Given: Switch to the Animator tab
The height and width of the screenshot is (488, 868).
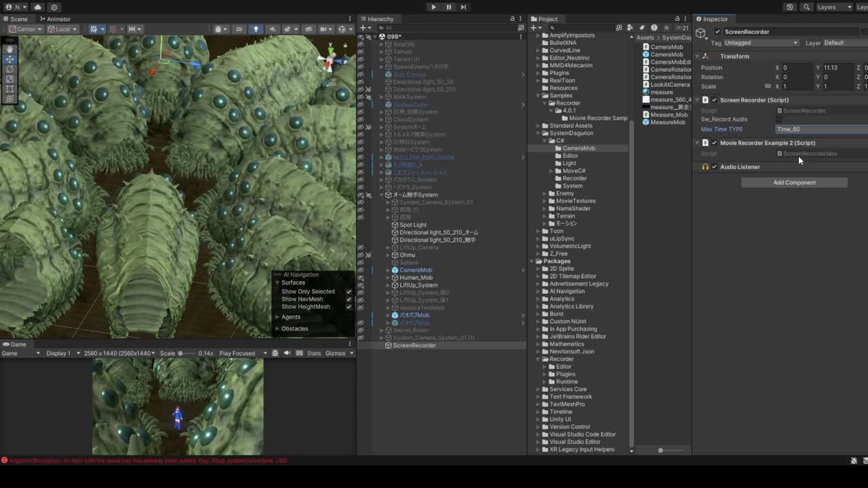Looking at the screenshot, I should tap(55, 19).
